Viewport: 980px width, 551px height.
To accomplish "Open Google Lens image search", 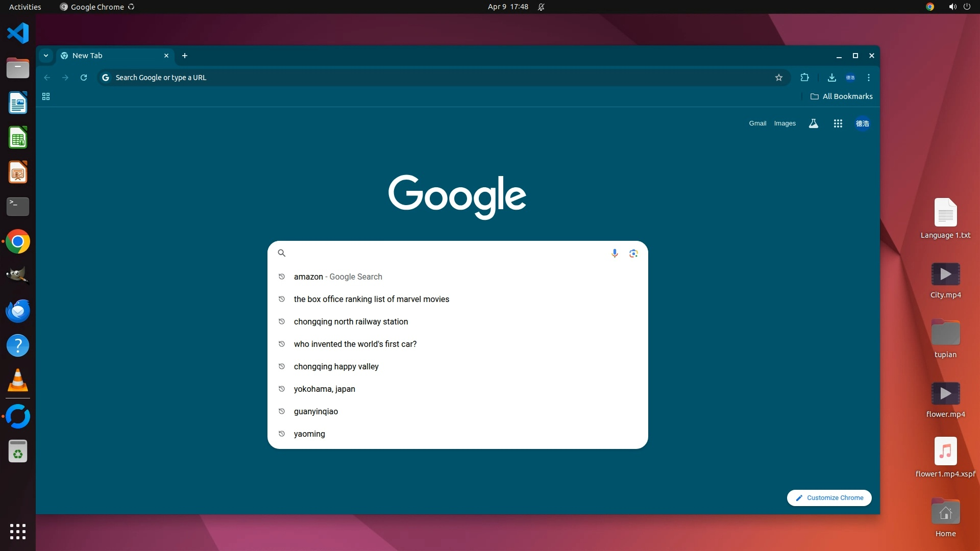I will coord(633,254).
